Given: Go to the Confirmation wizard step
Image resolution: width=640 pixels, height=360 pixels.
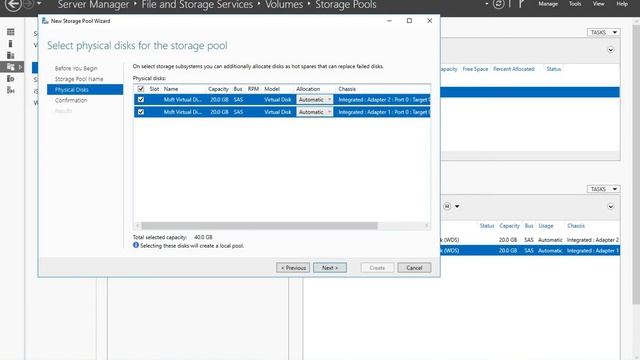Looking at the screenshot, I should coord(71,100).
